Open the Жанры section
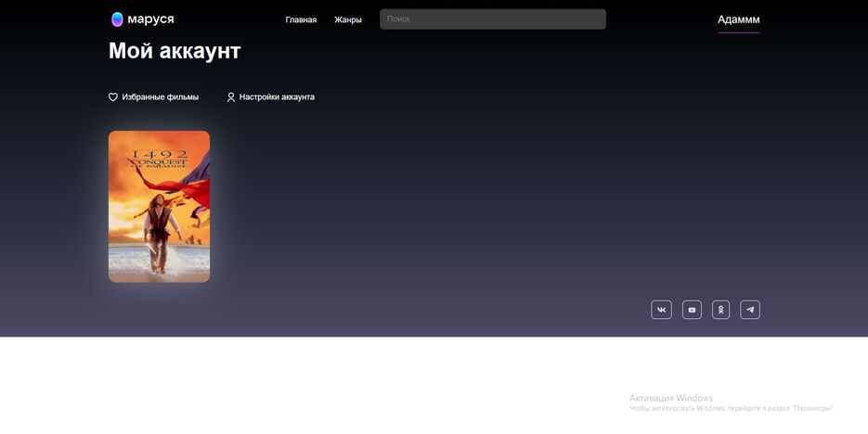This screenshot has height=434, width=868. point(347,19)
